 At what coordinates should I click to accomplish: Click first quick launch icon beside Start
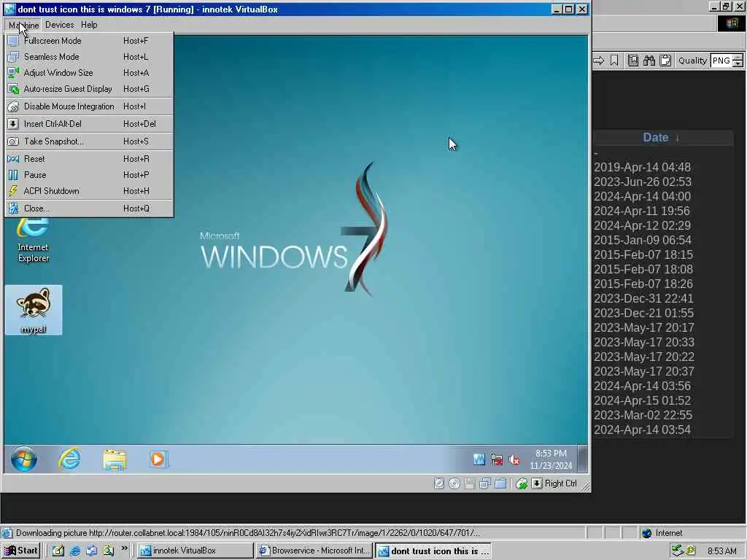[x=58, y=551]
